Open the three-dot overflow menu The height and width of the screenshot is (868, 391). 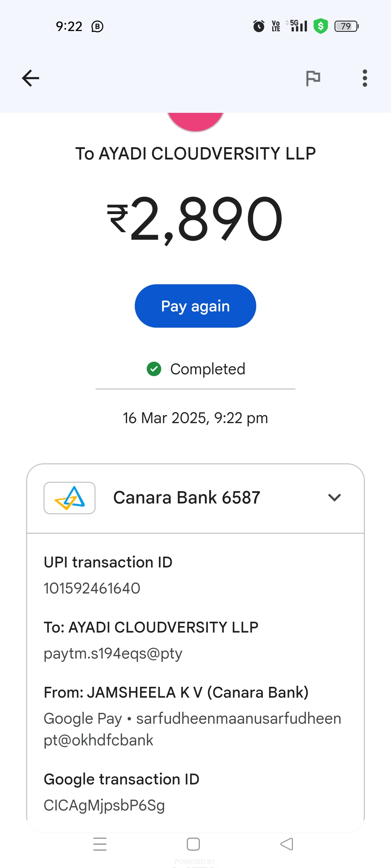365,78
